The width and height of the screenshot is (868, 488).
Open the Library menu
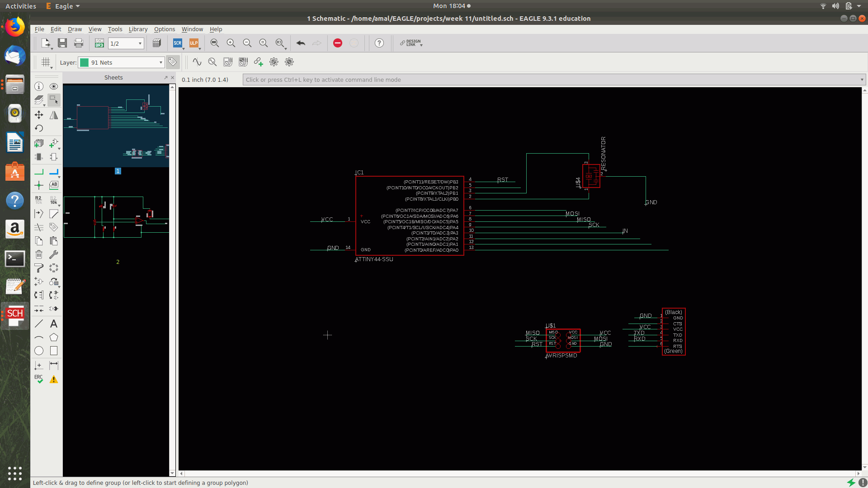coord(138,29)
